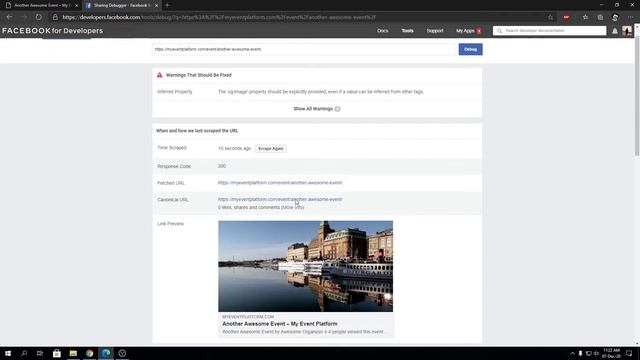Open the Support menu
640x360 pixels.
click(435, 31)
